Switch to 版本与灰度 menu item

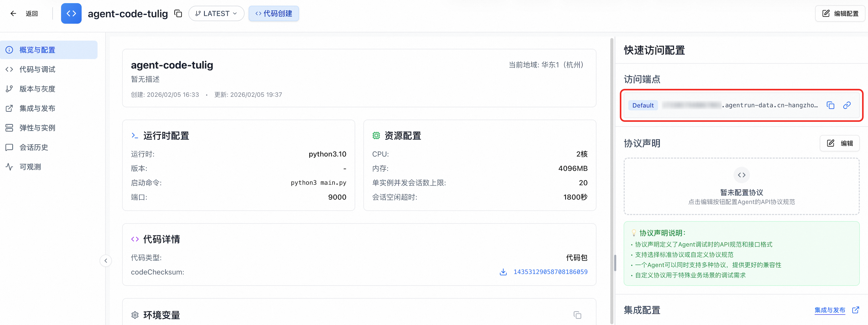(37, 89)
